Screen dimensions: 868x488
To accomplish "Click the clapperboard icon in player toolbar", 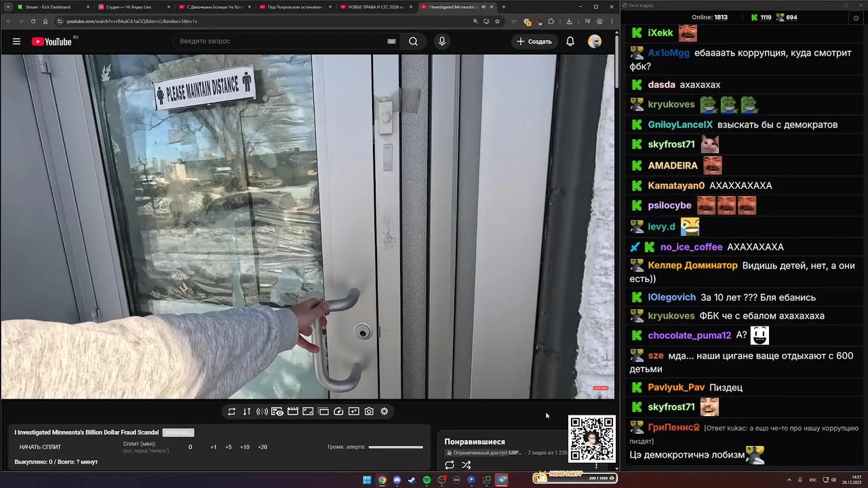I will tap(293, 411).
